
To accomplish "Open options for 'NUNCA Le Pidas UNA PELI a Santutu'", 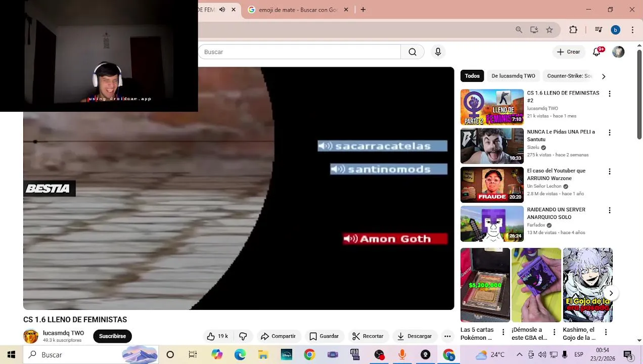I will (610, 132).
